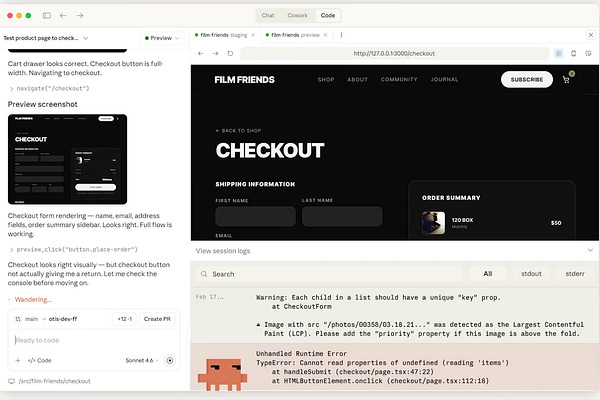This screenshot has height=400, width=600.
Task: Click the plus attachment icon
Action: click(x=18, y=360)
